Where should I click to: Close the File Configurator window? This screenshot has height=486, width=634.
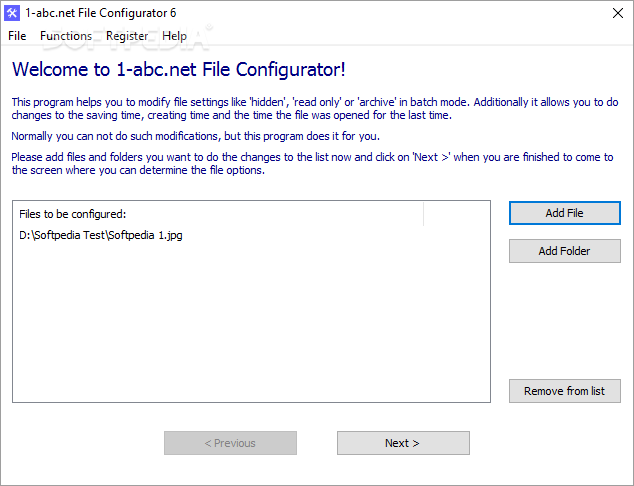pos(617,13)
